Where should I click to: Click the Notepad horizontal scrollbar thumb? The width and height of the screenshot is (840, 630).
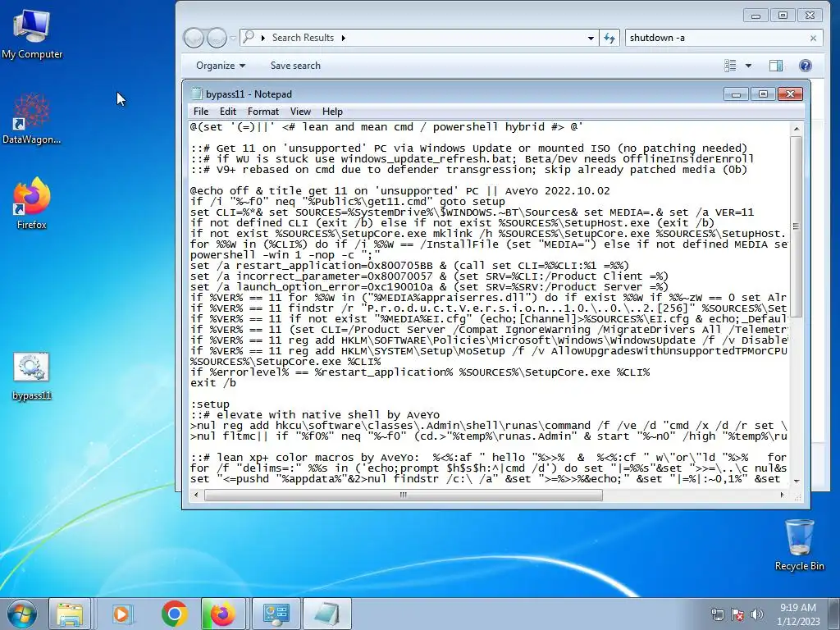pyautogui.click(x=404, y=495)
